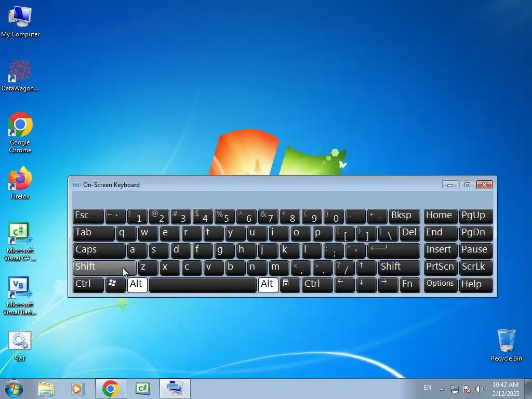The width and height of the screenshot is (532, 399).
Task: Click the context menu key on keyboard
Action: point(290,285)
